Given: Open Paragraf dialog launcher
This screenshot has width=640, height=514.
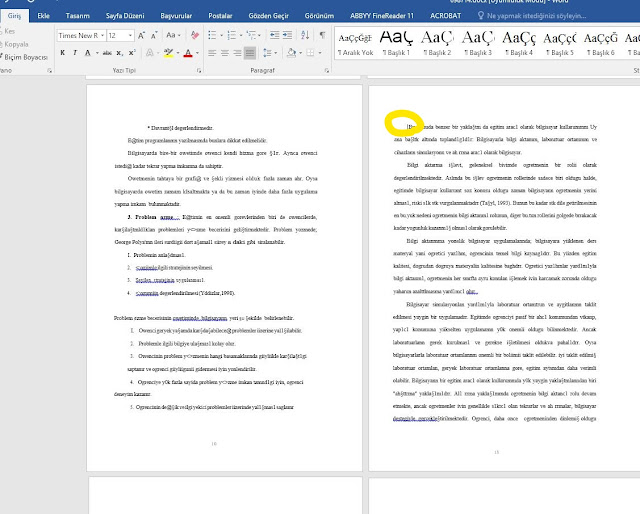Looking at the screenshot, I should [327, 71].
